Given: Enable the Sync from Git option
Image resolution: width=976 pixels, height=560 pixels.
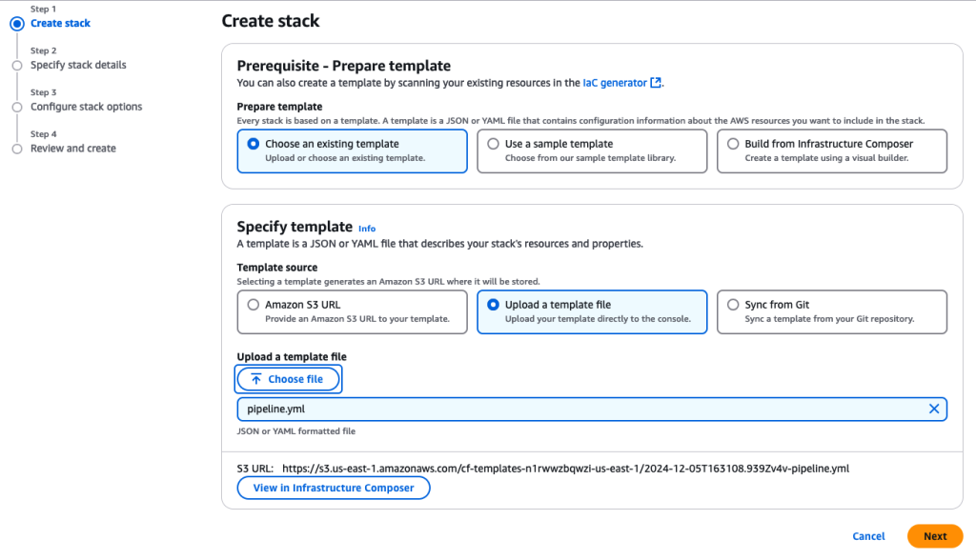Looking at the screenshot, I should (733, 304).
